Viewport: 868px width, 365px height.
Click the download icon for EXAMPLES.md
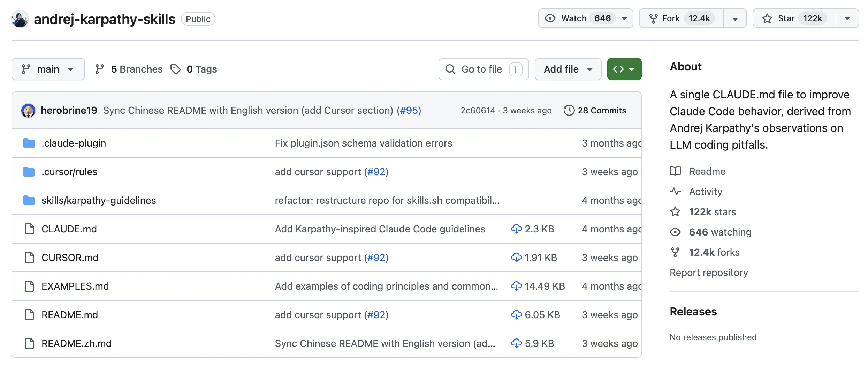click(x=516, y=286)
